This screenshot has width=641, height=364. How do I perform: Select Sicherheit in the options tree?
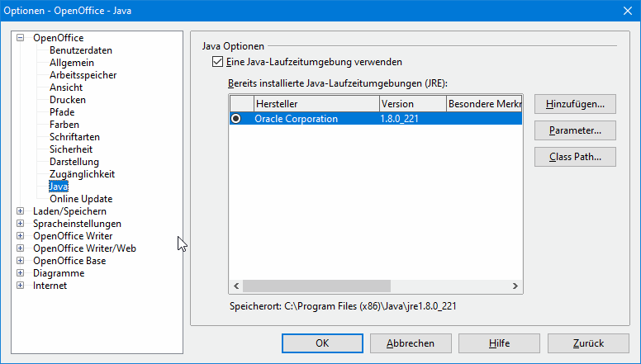click(x=70, y=149)
